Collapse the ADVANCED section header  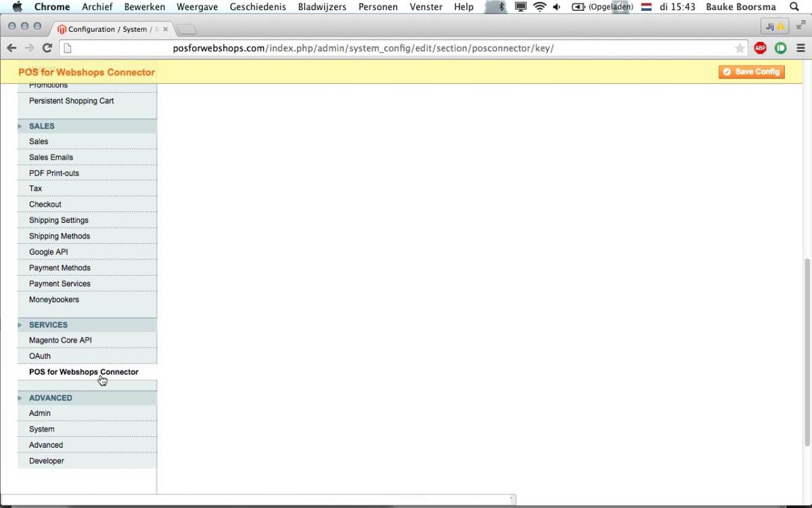[x=87, y=398]
